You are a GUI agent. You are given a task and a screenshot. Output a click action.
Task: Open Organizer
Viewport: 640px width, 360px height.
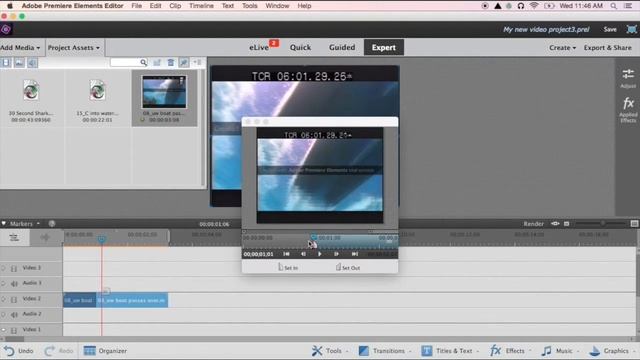(105, 351)
